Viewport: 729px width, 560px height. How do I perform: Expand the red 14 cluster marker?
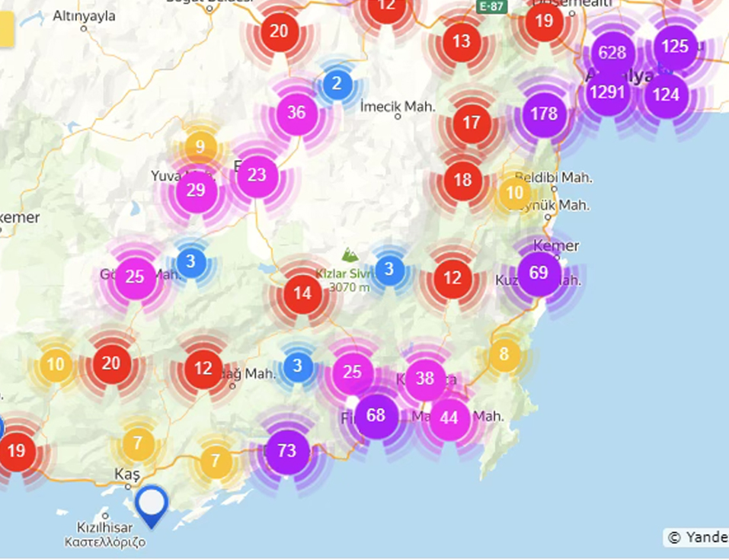(302, 293)
